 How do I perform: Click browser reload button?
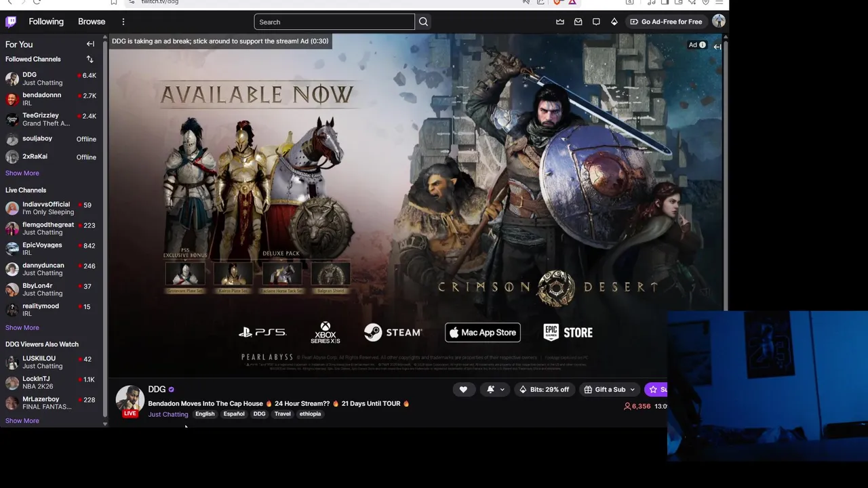37,2
